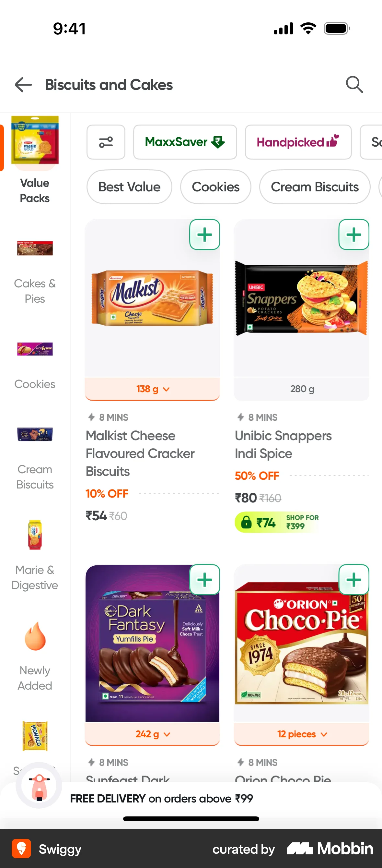This screenshot has height=868, width=382.
Task: Toggle the Handpicked filter
Action: click(x=298, y=142)
